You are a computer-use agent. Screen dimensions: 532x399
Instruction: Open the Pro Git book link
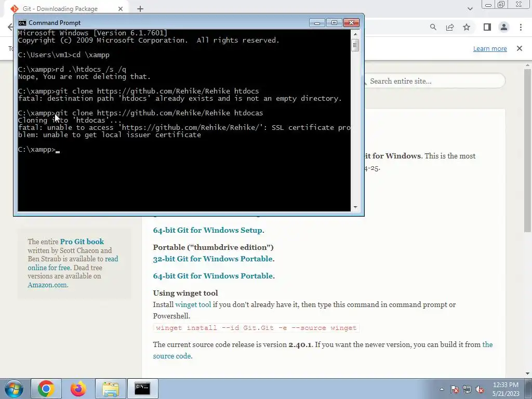82,242
